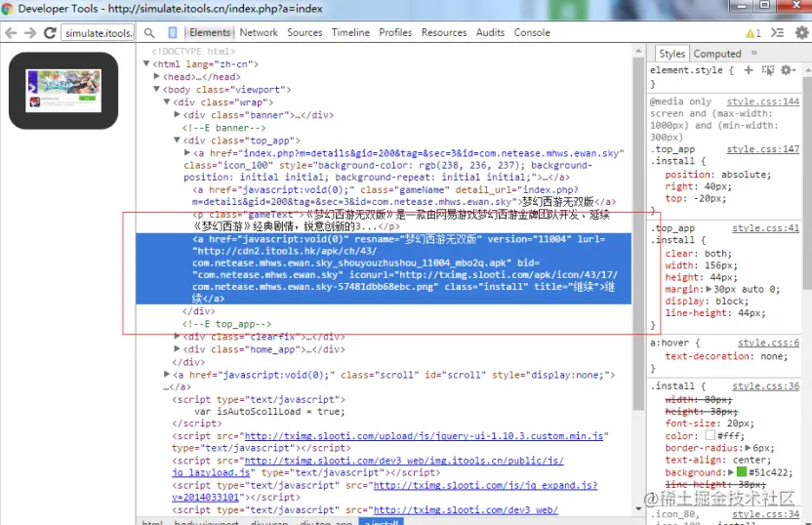Click the green #51c422 color swatch
812x525 pixels.
coord(742,471)
